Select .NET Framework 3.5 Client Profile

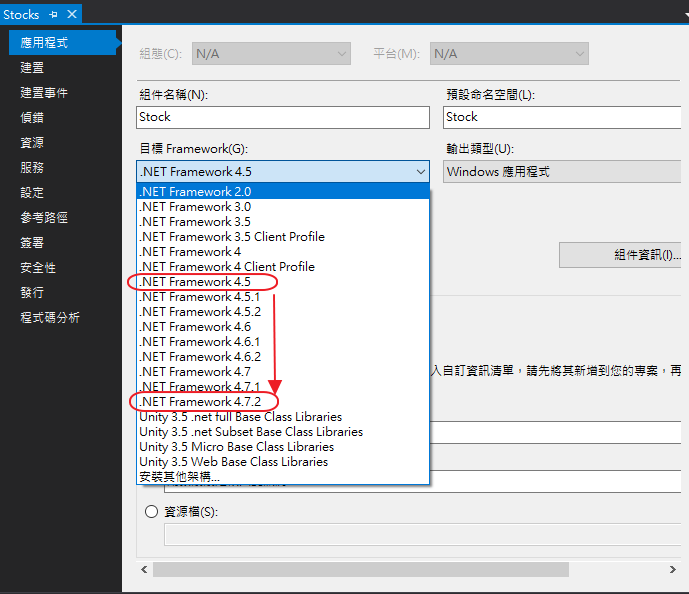pyautogui.click(x=283, y=236)
